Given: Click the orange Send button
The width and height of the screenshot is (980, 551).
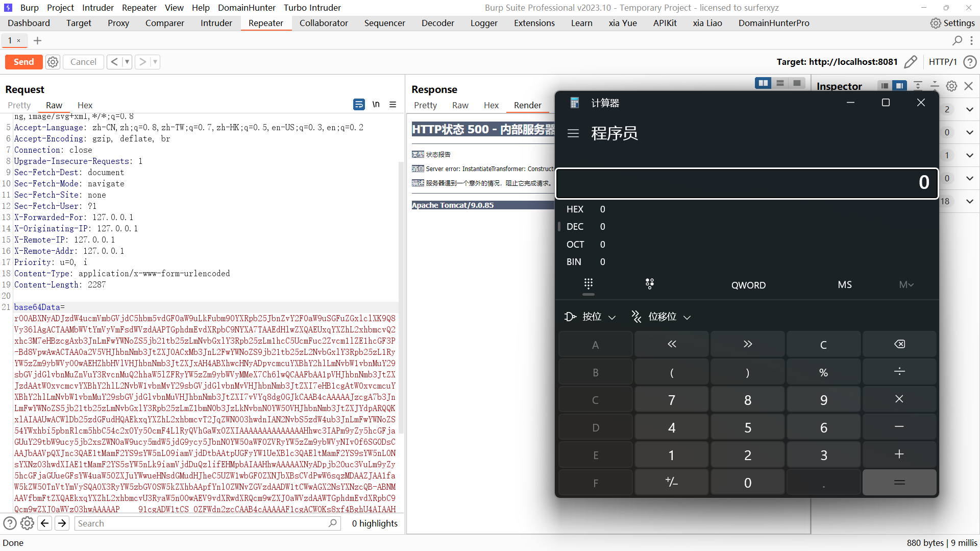Looking at the screenshot, I should [23, 62].
